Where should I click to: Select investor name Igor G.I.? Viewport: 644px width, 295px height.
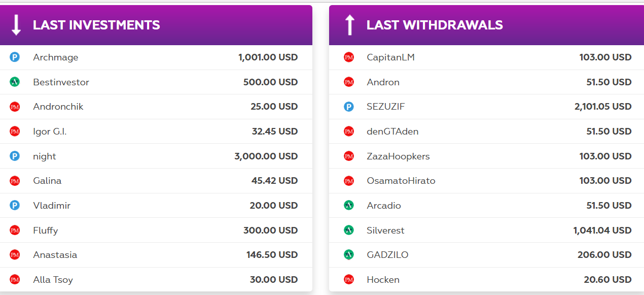tap(50, 132)
